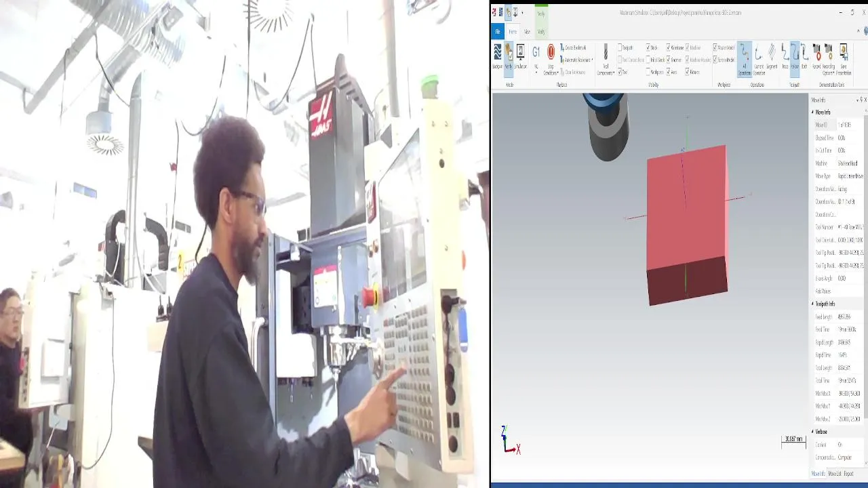Collapse the Move Info section
The height and width of the screenshot is (488, 868).
tap(812, 113)
